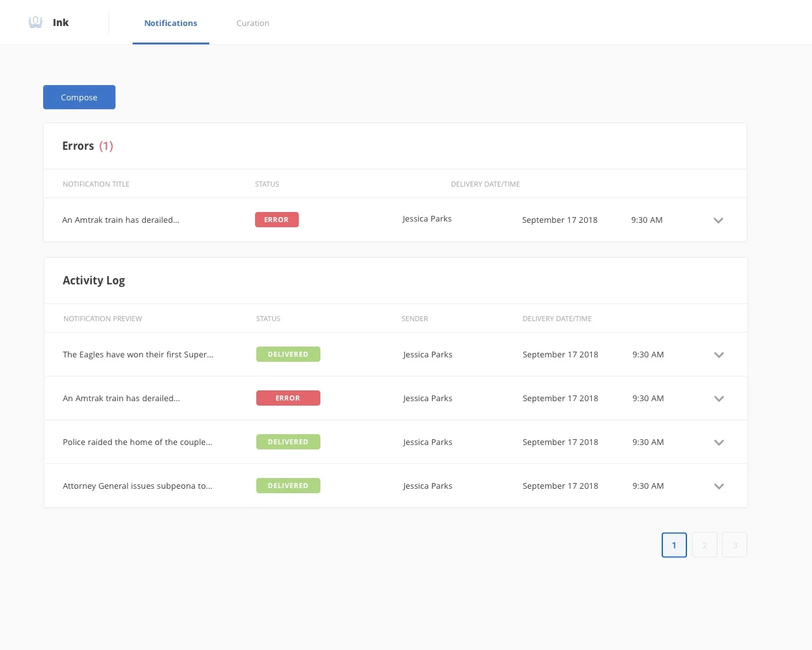This screenshot has height=650, width=812.
Task: Click the 9:30 AM time in Police raided row
Action: click(x=648, y=442)
